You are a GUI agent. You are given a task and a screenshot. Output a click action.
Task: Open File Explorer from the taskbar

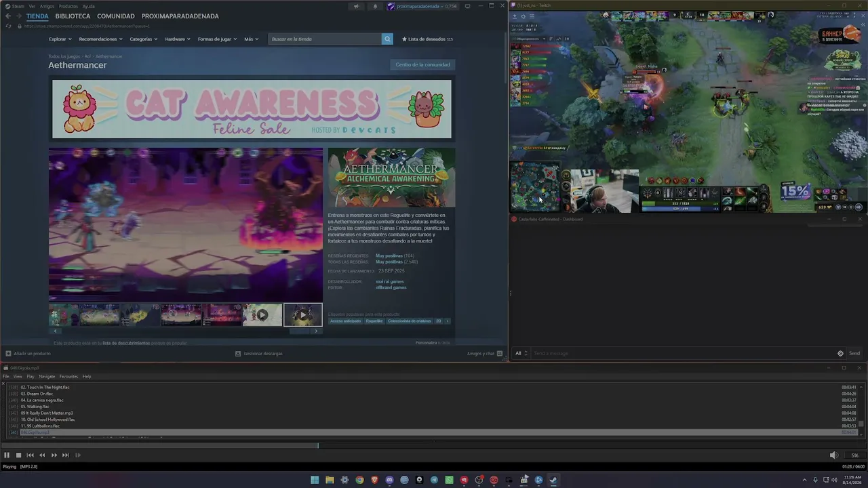330,480
